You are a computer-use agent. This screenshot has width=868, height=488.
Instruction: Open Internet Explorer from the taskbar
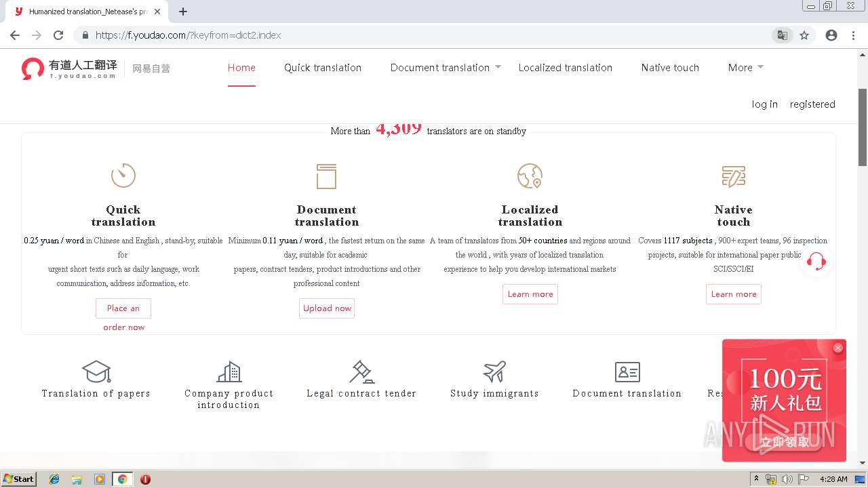pyautogui.click(x=54, y=479)
